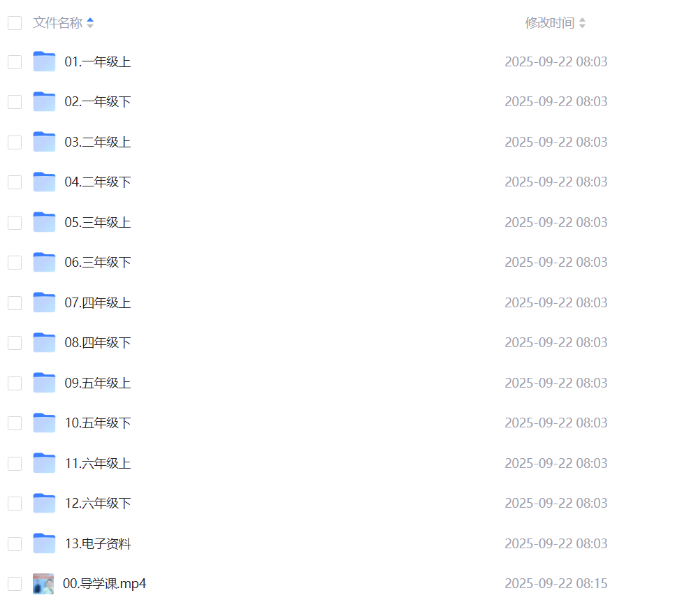
Task: Open the 01.一年级上 folder icon
Action: pos(44,61)
